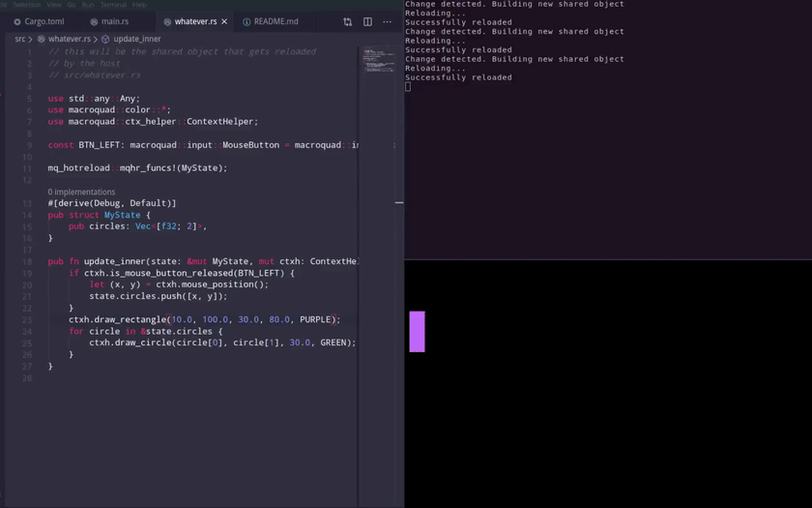
Task: Click the info icon on README.md tab
Action: (246, 21)
